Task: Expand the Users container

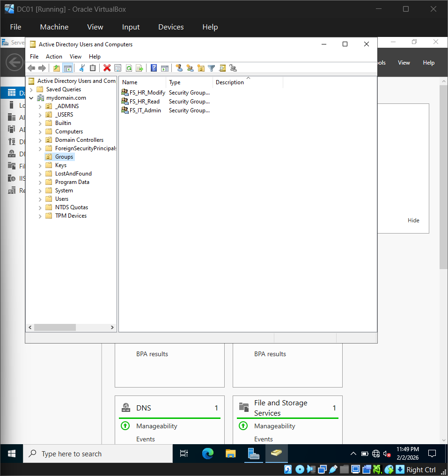Action: [x=40, y=199]
